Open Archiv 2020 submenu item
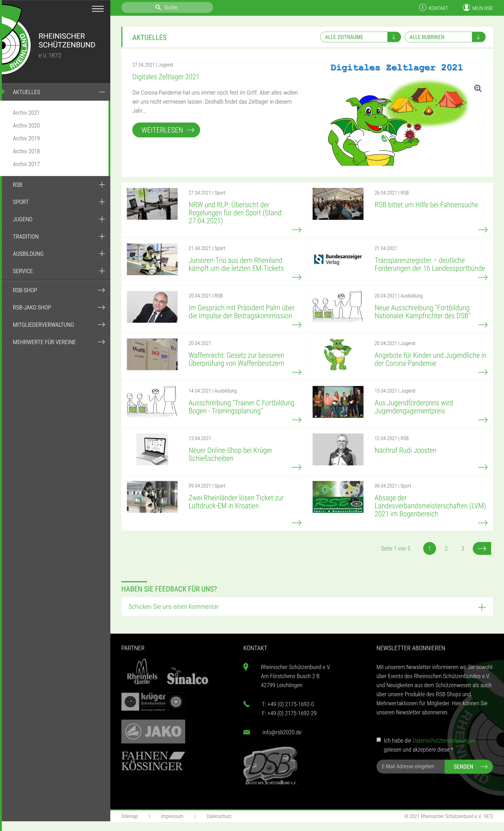 [x=26, y=125]
